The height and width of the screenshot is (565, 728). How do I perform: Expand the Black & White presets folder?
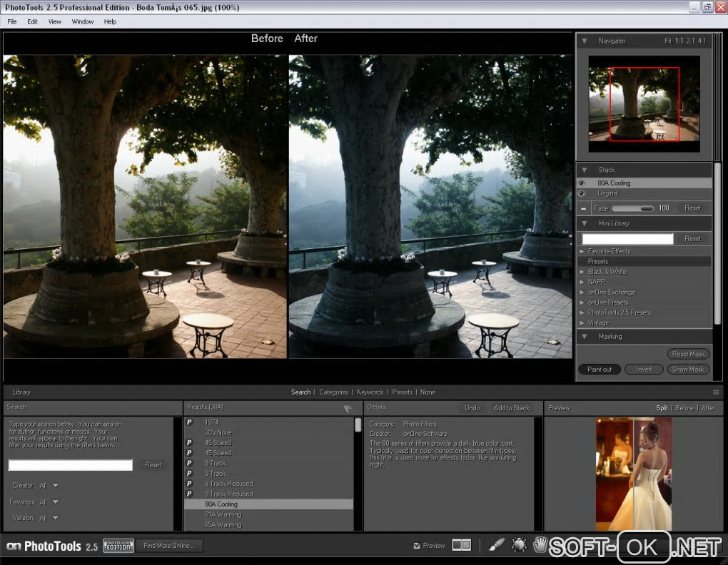point(582,272)
